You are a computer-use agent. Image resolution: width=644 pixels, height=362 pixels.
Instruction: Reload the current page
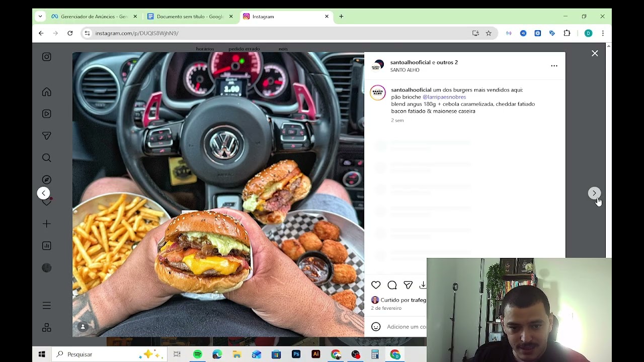[x=70, y=33]
